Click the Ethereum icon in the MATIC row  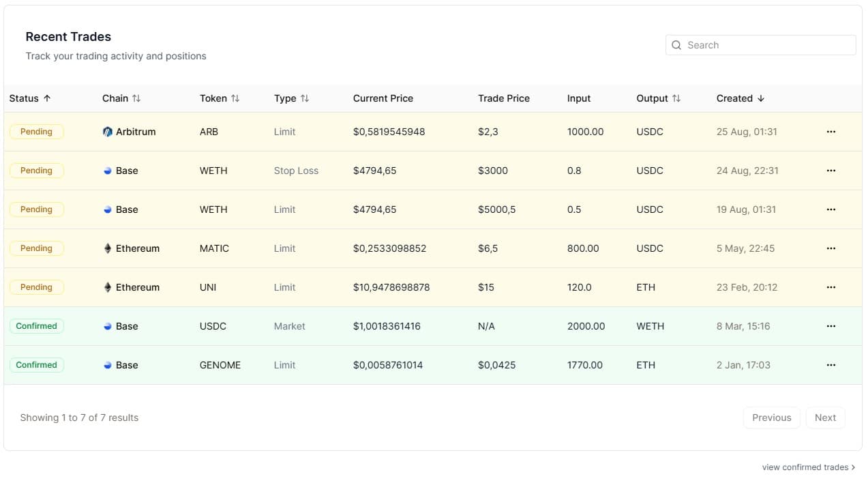[x=107, y=248]
